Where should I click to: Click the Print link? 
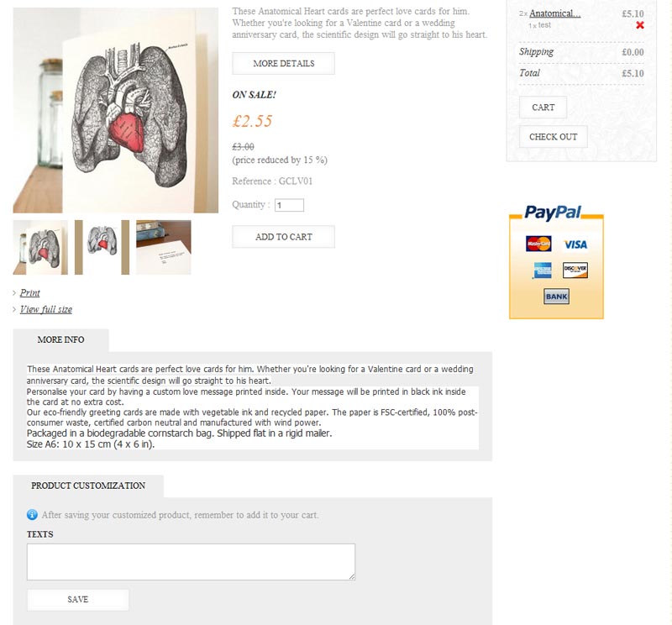click(30, 293)
